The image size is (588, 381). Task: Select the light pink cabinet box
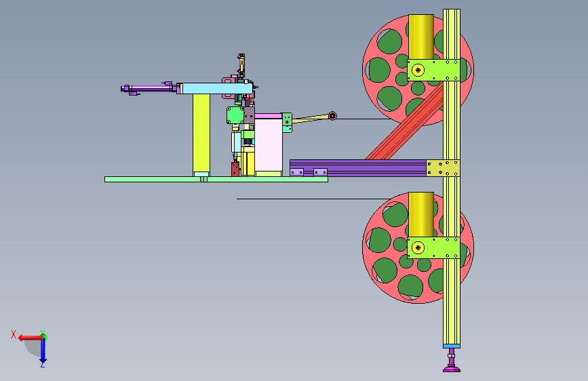tap(268, 145)
